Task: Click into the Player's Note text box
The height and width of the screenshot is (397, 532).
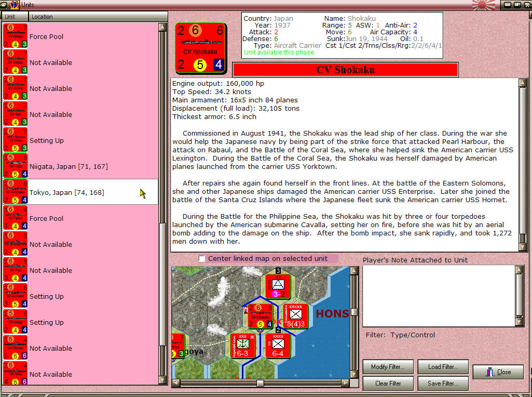Action: 439,296
